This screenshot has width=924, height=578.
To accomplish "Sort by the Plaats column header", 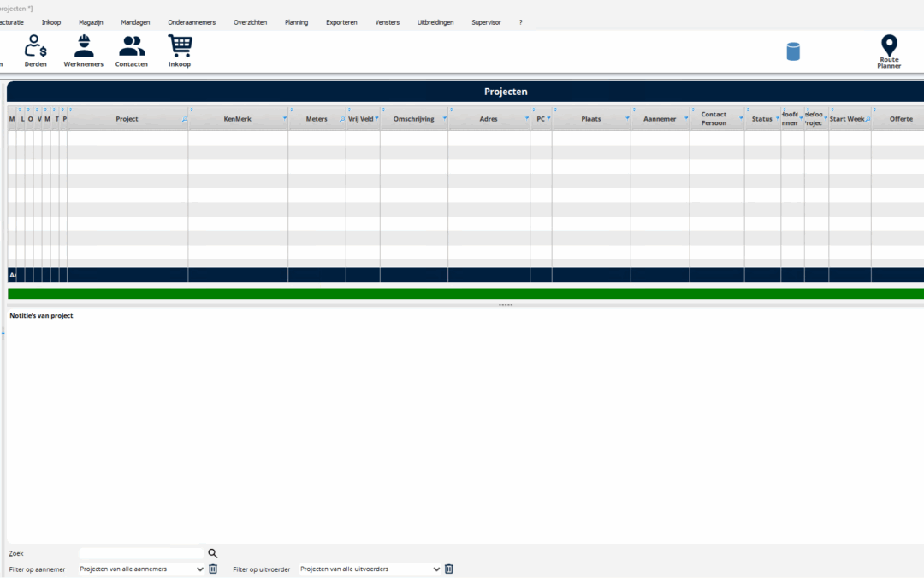I will pos(590,119).
